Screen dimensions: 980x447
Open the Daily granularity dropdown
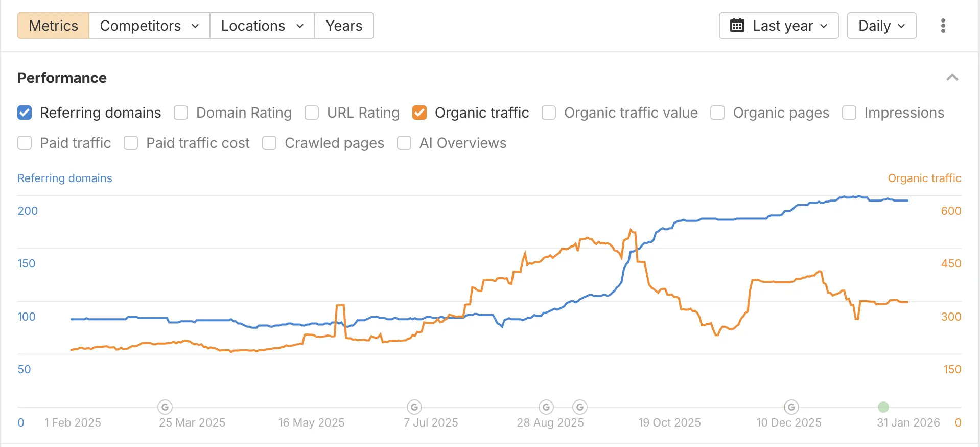tap(880, 25)
